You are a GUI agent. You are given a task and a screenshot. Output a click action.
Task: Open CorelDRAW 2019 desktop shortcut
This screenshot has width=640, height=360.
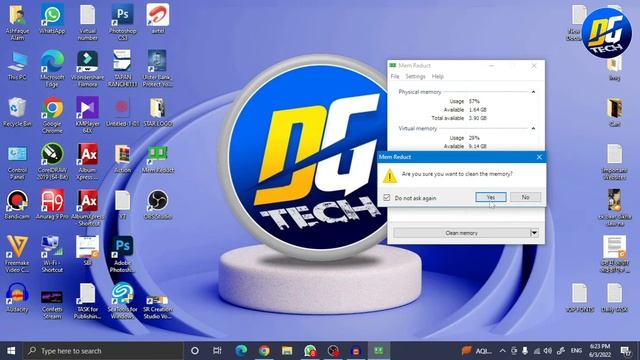[52, 162]
